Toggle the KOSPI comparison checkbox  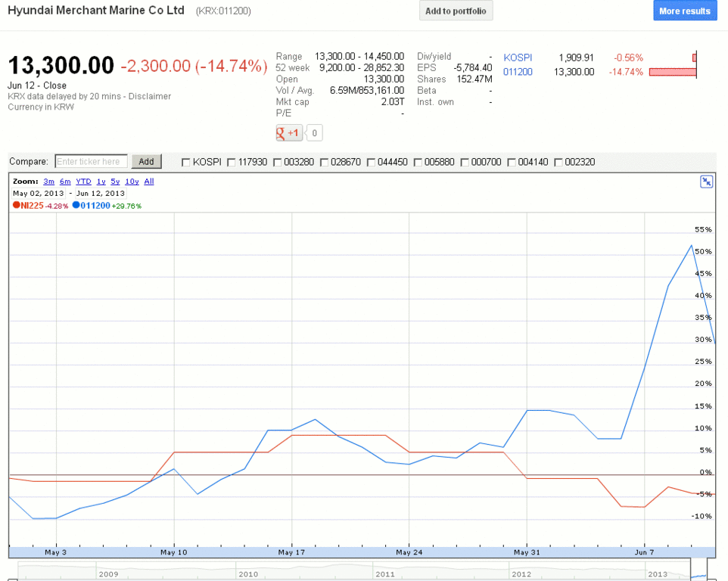click(x=185, y=162)
